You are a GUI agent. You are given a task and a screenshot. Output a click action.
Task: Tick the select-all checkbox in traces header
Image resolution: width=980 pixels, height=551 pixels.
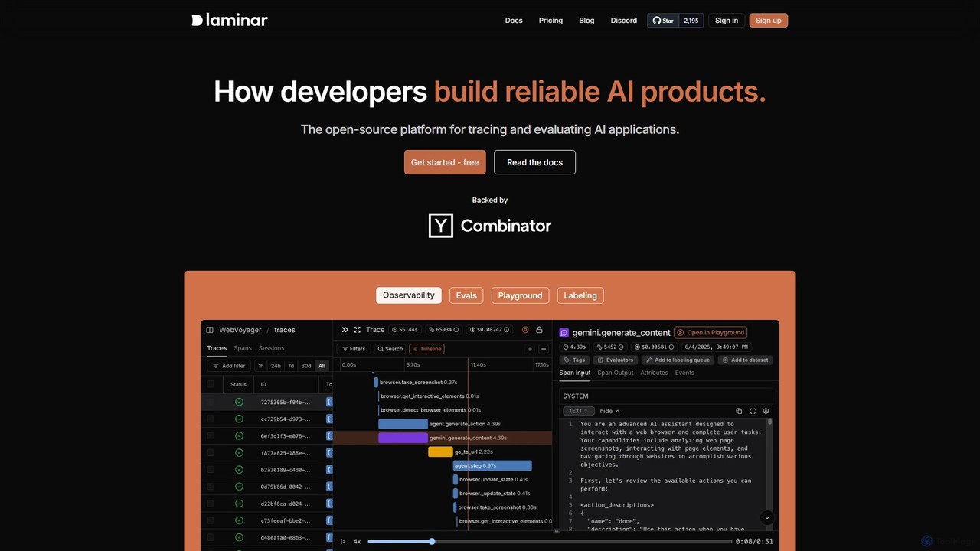(x=211, y=384)
